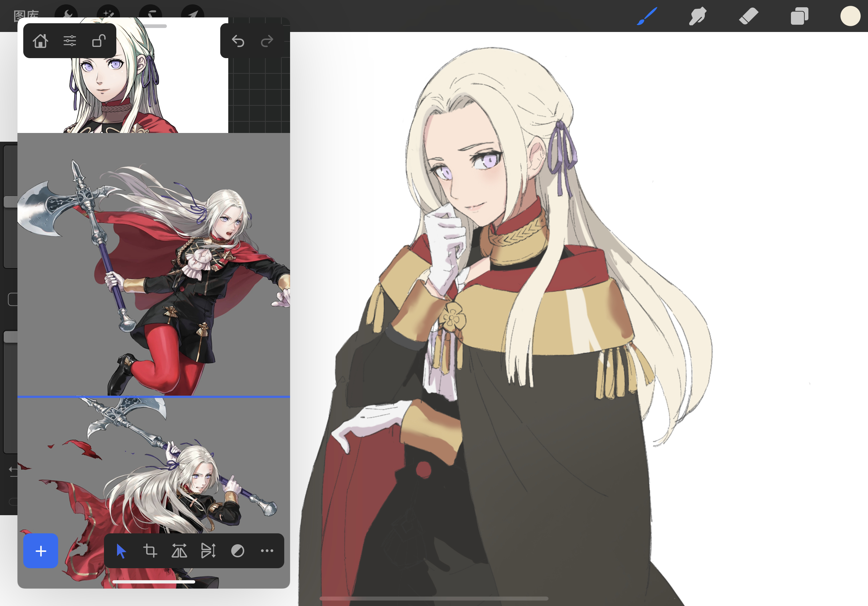Tap Procreate's brush size slider handle

(10, 201)
